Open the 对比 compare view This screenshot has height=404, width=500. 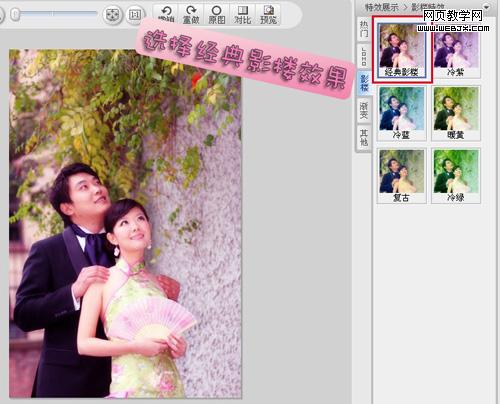pyautogui.click(x=242, y=15)
